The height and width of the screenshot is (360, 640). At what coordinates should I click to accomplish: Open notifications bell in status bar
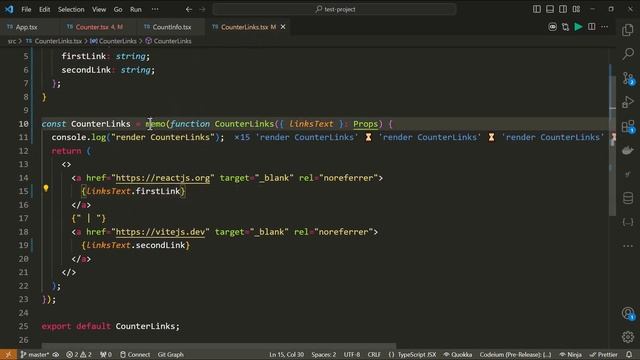click(629, 354)
